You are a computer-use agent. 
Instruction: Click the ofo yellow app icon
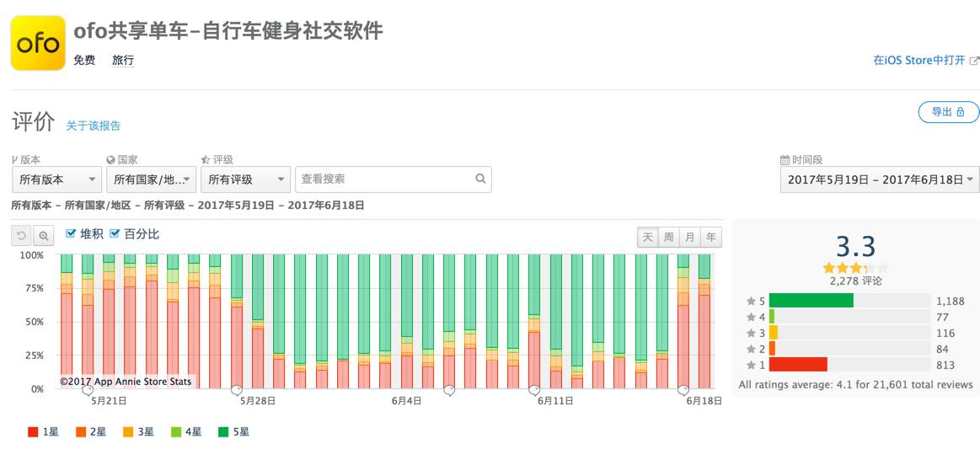[38, 42]
